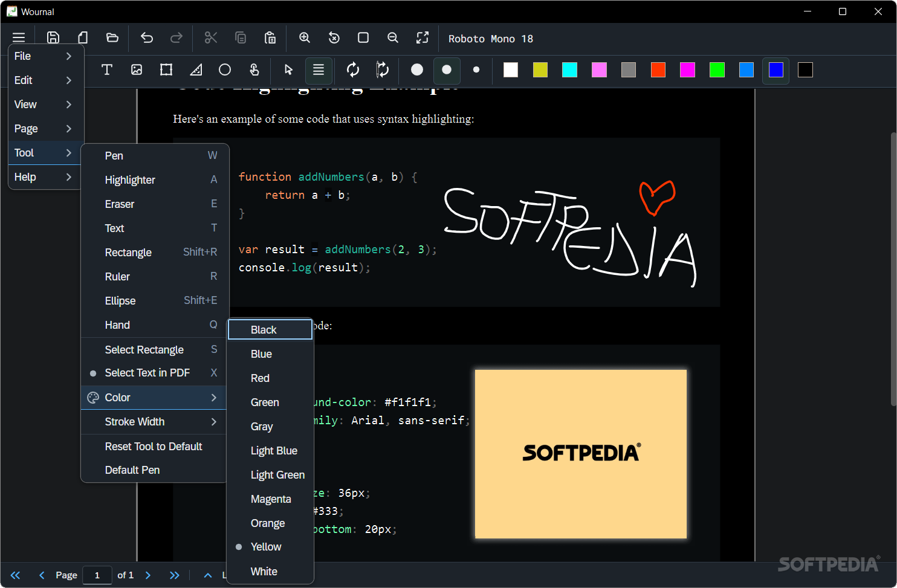Screen dimensions: 897x588
Task: Click the Copy icon in toolbar
Action: (x=241, y=38)
